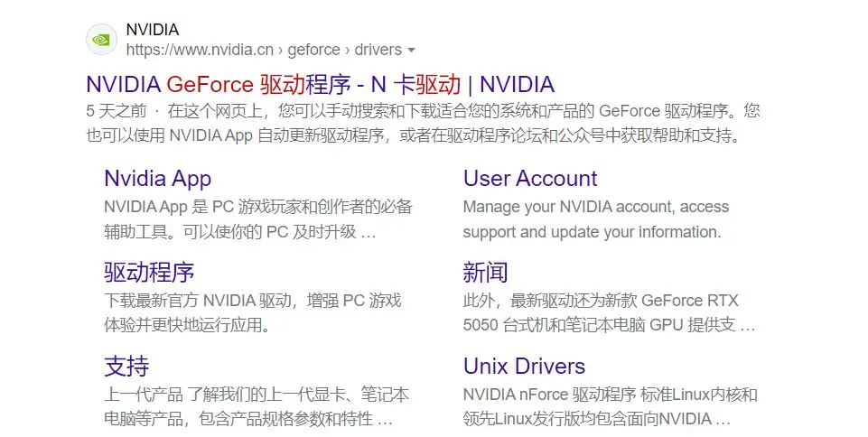Go to the 驱动程序 sitelink
Screen dimensions: 868x437
149,272
